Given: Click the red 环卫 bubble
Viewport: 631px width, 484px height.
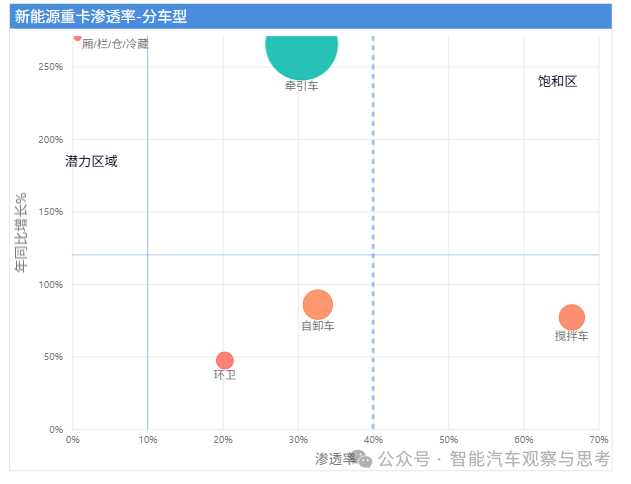Looking at the screenshot, I should pos(224,360).
